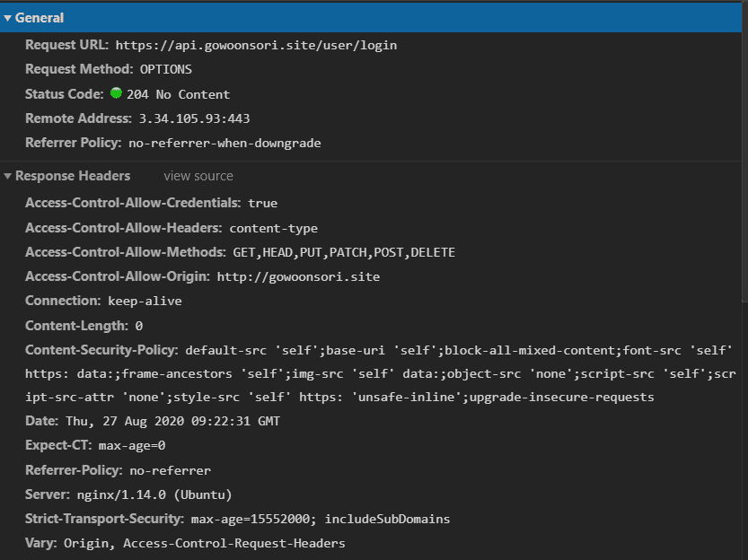The image size is (748, 560).
Task: Select the Response Headers section title
Action: pyautogui.click(x=73, y=176)
